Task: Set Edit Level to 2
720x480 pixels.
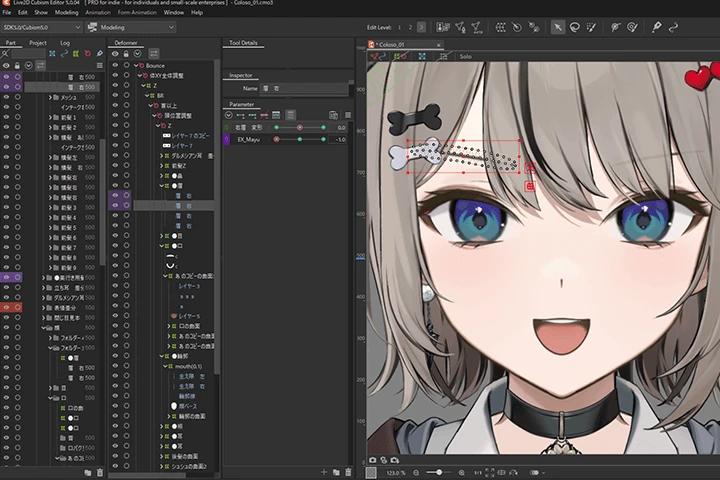Action: tap(410, 28)
